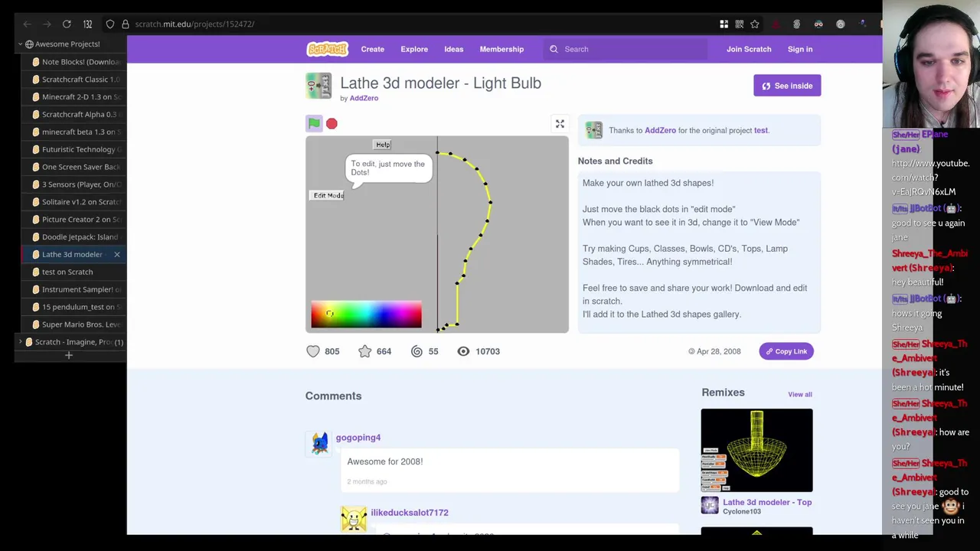Screen dimensions: 980x551
Task: Open the Explore menu item
Action: [x=414, y=49]
